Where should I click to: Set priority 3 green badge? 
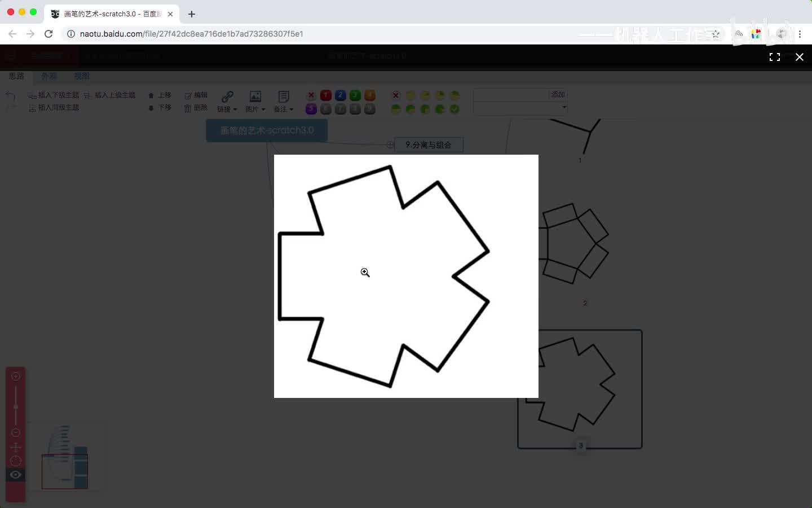tap(355, 95)
